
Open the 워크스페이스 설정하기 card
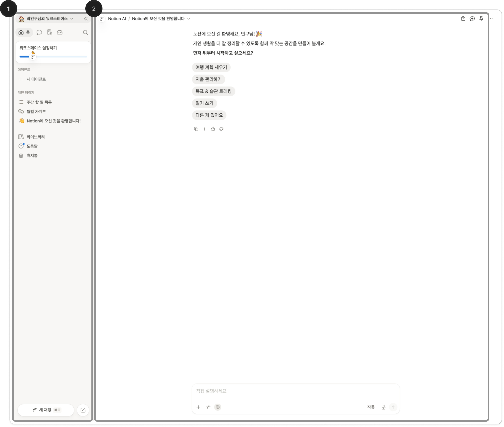pyautogui.click(x=53, y=52)
